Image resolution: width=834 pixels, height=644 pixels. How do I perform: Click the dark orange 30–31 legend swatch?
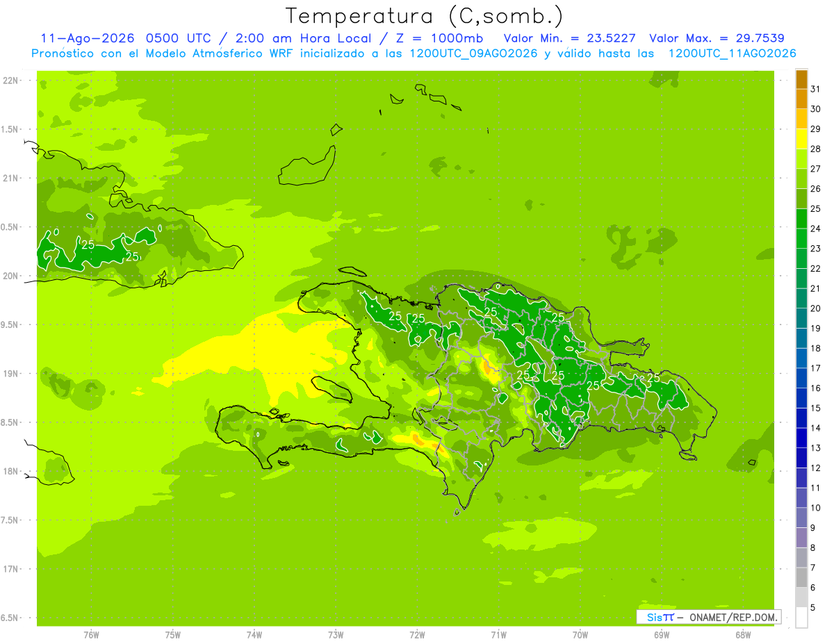click(801, 79)
